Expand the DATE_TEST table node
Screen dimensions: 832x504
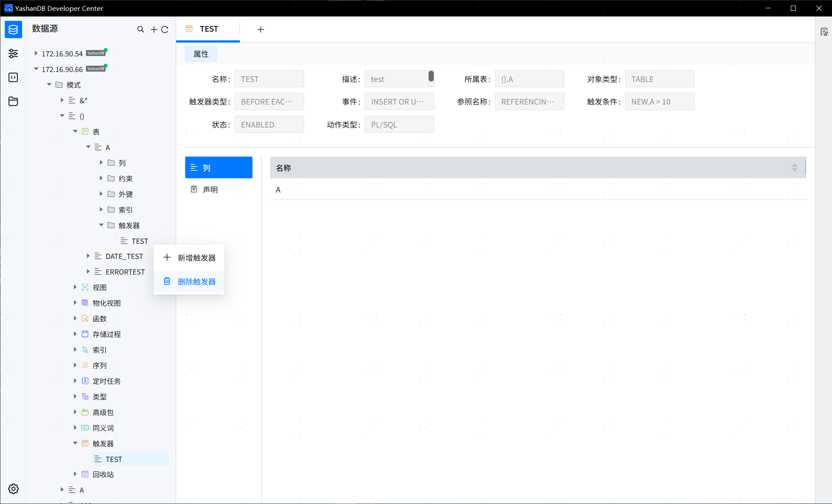pyautogui.click(x=88, y=256)
